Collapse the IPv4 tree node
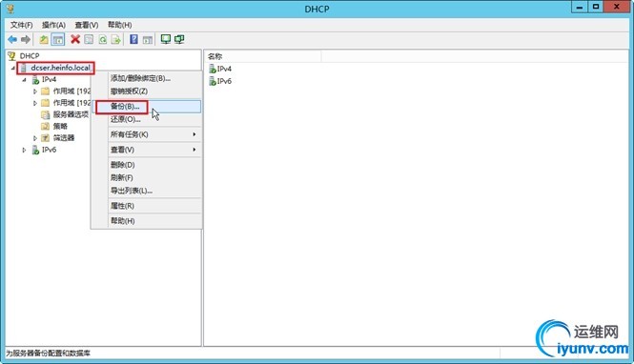This screenshot has height=364, width=634. point(24,80)
